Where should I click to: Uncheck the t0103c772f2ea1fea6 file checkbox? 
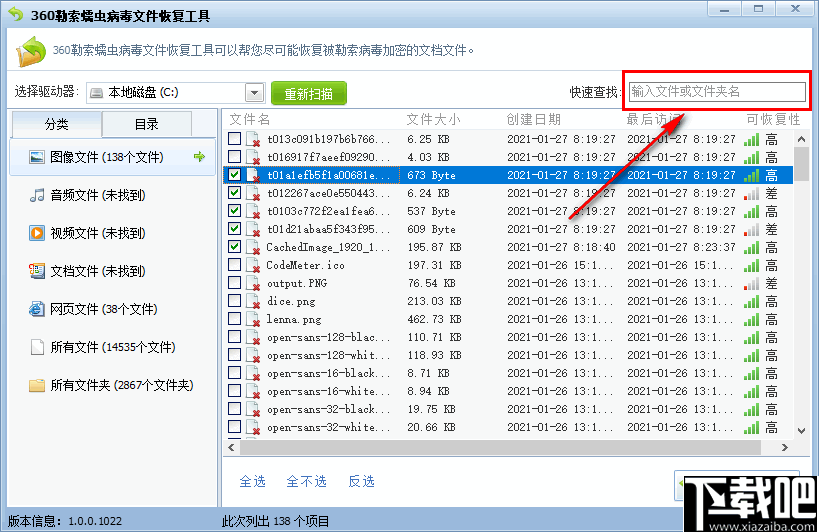235,210
